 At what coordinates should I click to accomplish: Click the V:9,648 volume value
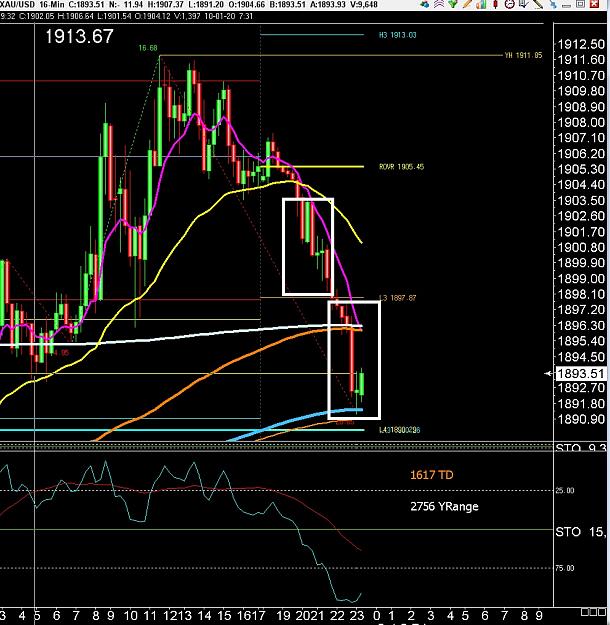click(362, 4)
